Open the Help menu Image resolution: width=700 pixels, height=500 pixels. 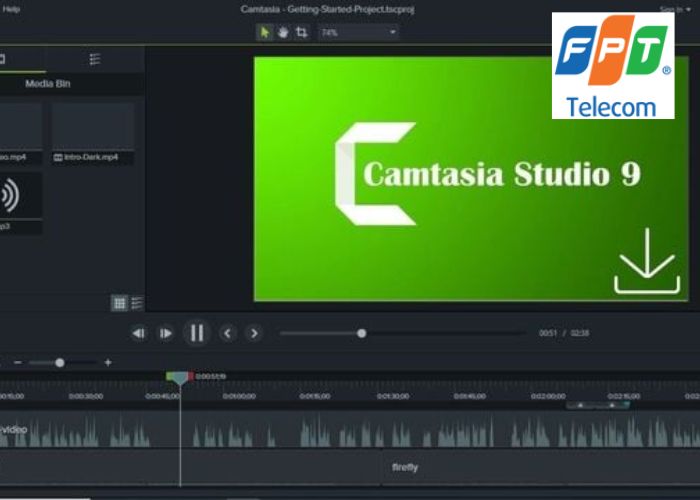[x=11, y=9]
